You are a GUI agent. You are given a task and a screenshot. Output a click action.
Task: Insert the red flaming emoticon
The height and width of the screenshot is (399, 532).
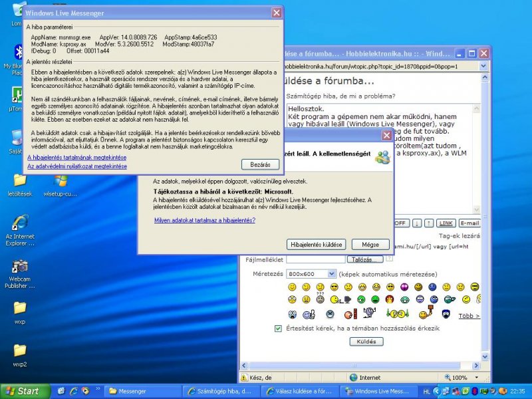[x=390, y=299]
